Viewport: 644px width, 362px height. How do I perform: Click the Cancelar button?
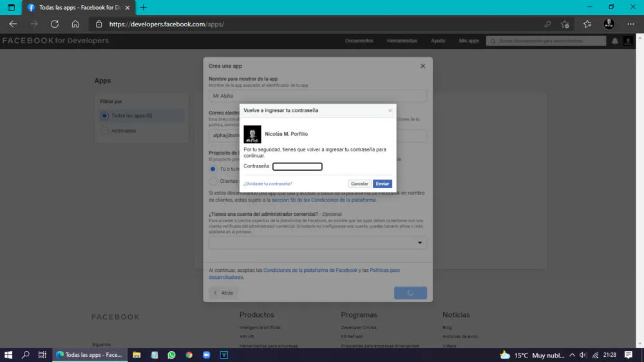coord(359,184)
